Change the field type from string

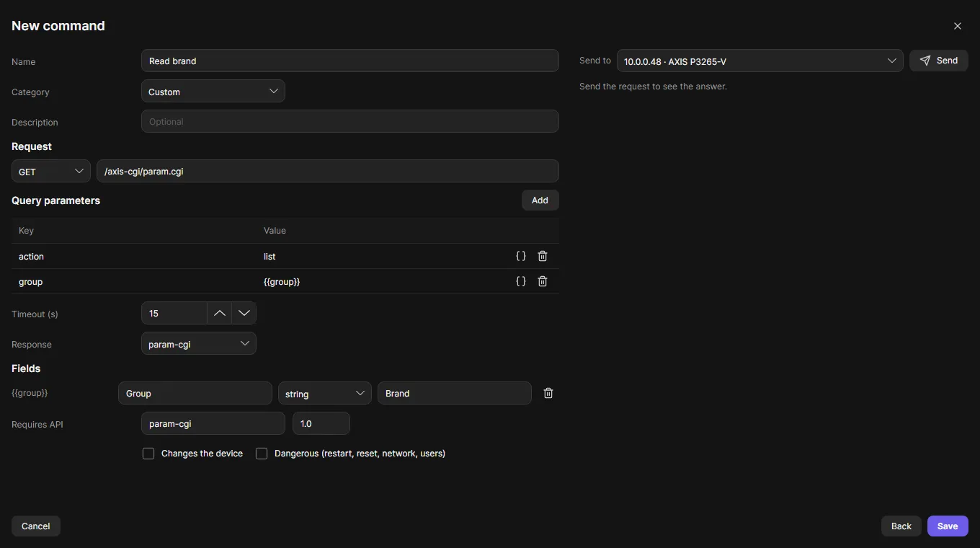coord(325,393)
